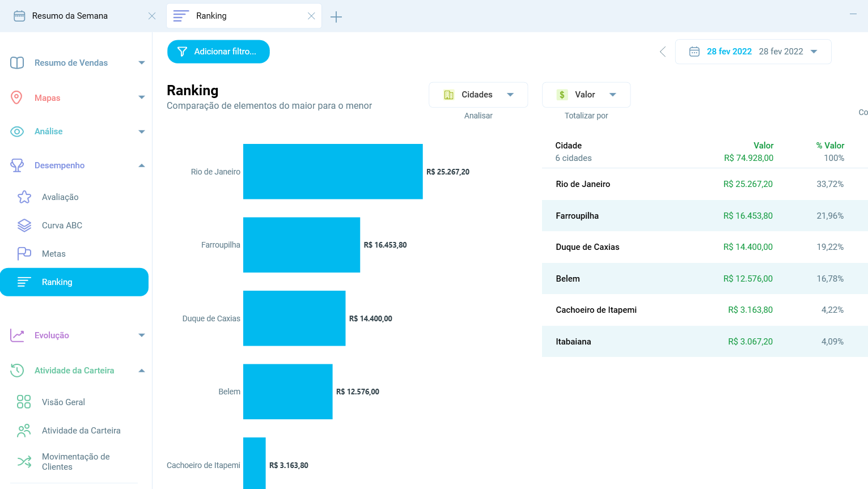Click the chart icon beside Evolução
This screenshot has height=489, width=868.
[17, 335]
